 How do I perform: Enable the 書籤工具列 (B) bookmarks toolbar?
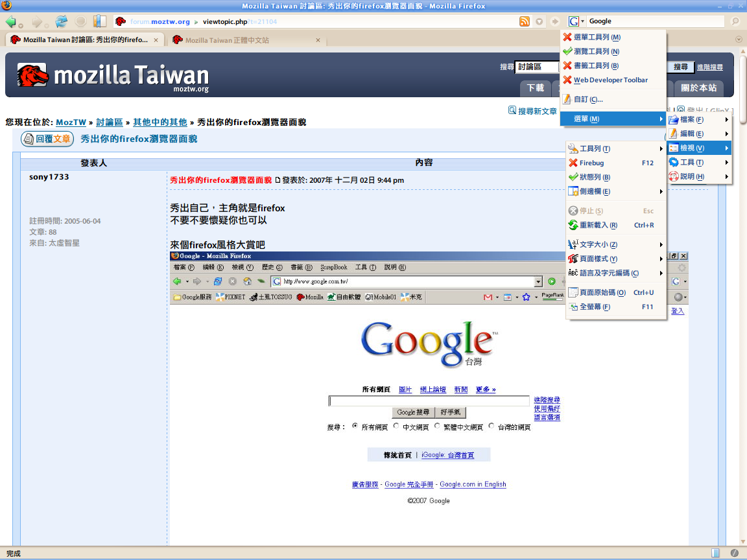[597, 66]
